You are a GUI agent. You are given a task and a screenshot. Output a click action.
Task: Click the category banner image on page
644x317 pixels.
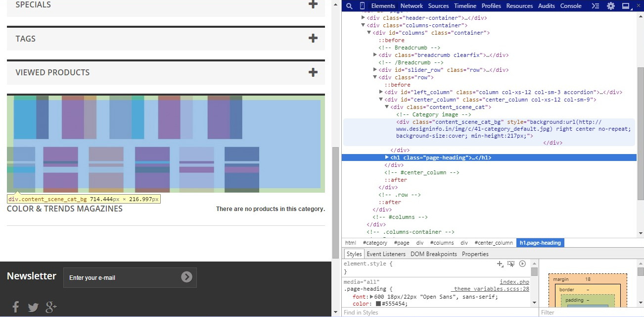point(166,144)
